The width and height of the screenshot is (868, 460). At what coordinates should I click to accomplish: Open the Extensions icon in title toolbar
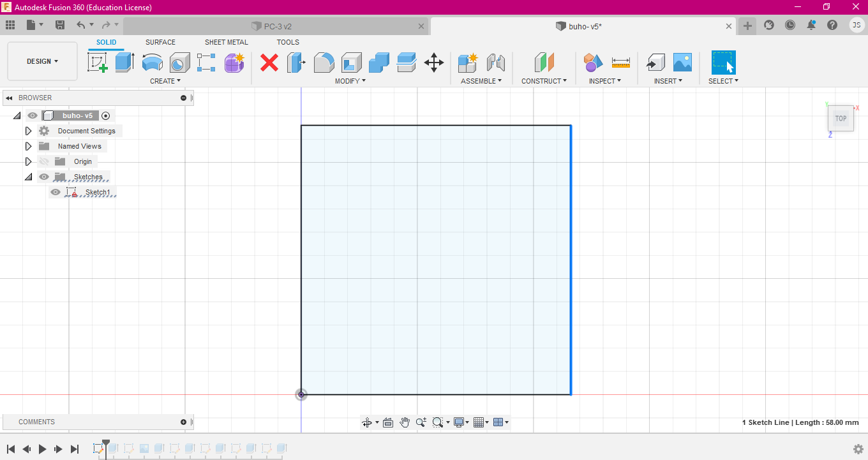769,25
